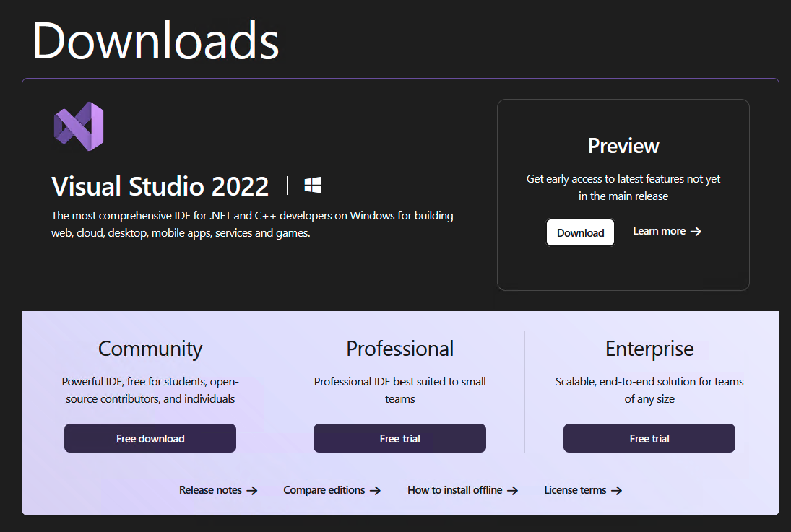Open the License terms link
The image size is (791, 532).
click(x=583, y=490)
